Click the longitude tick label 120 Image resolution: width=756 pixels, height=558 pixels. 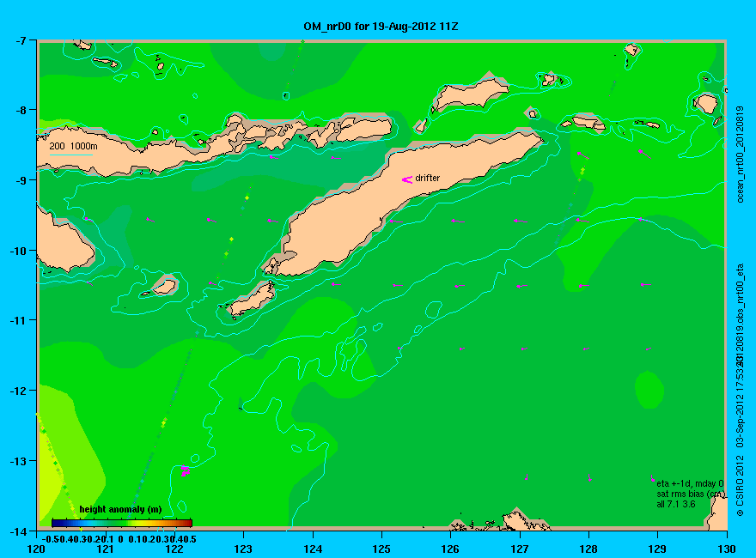(37, 549)
